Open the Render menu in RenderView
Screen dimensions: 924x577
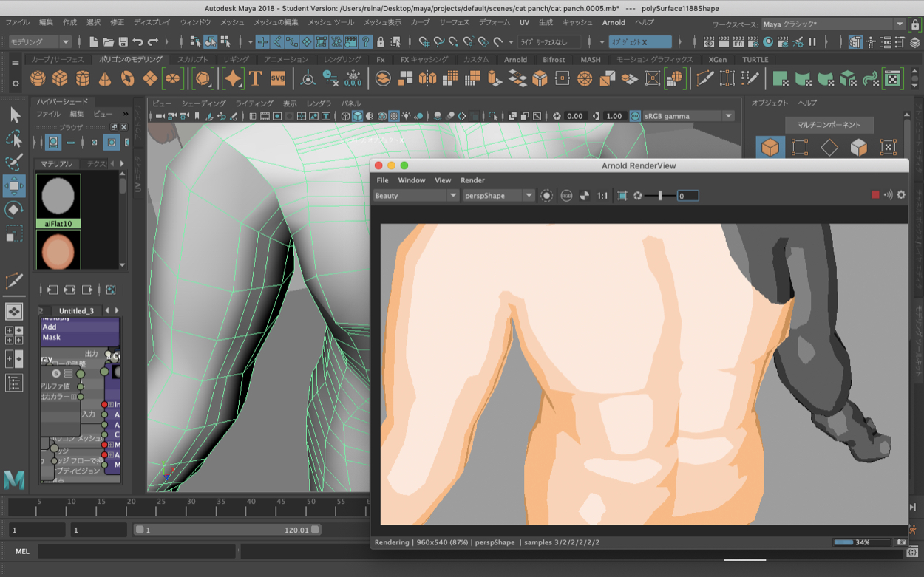pos(472,180)
